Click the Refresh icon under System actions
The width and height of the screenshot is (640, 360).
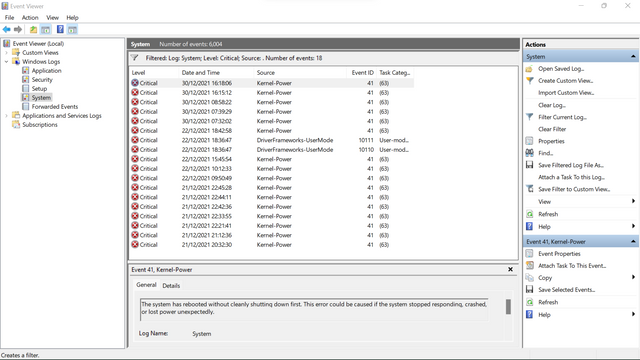529,214
